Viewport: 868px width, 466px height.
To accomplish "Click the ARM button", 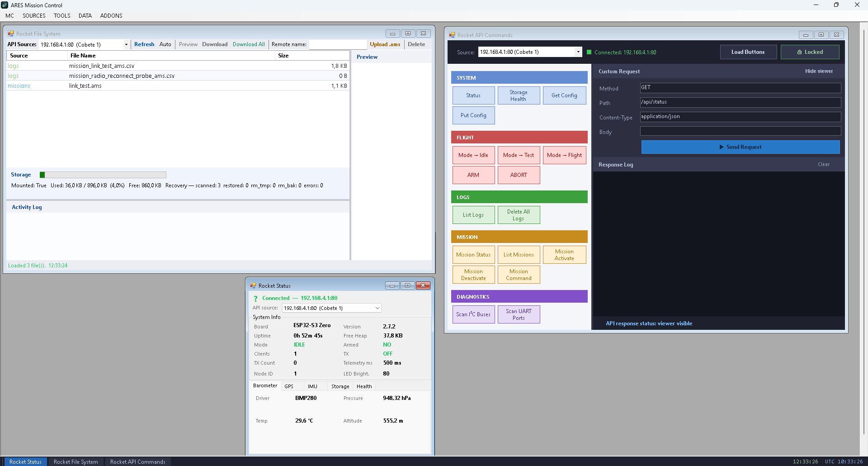I will [473, 175].
